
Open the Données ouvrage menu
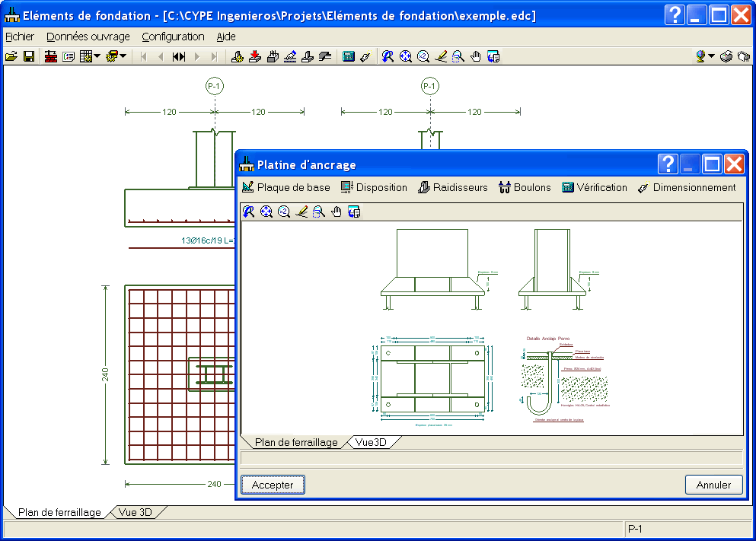click(88, 37)
